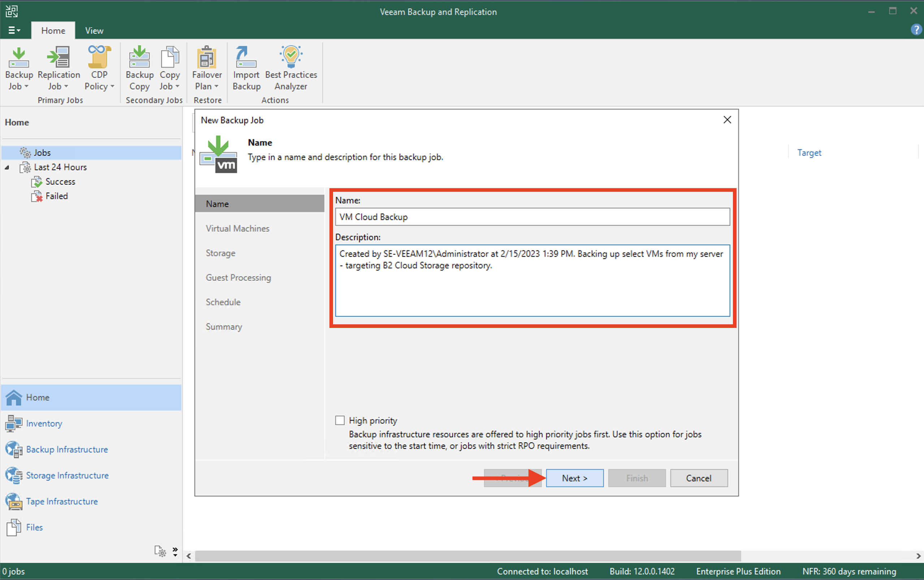
Task: Open the Backup Job dropdown arrow
Action: (x=26, y=86)
